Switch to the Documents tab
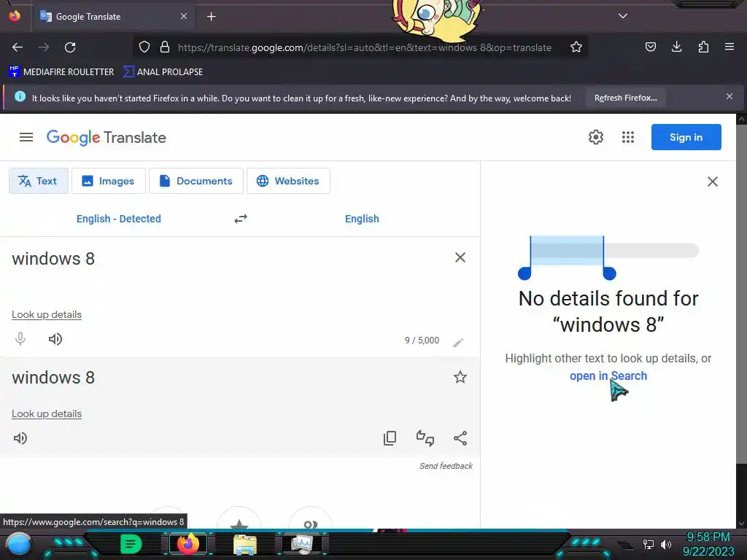This screenshot has height=560, width=747. pyautogui.click(x=196, y=181)
